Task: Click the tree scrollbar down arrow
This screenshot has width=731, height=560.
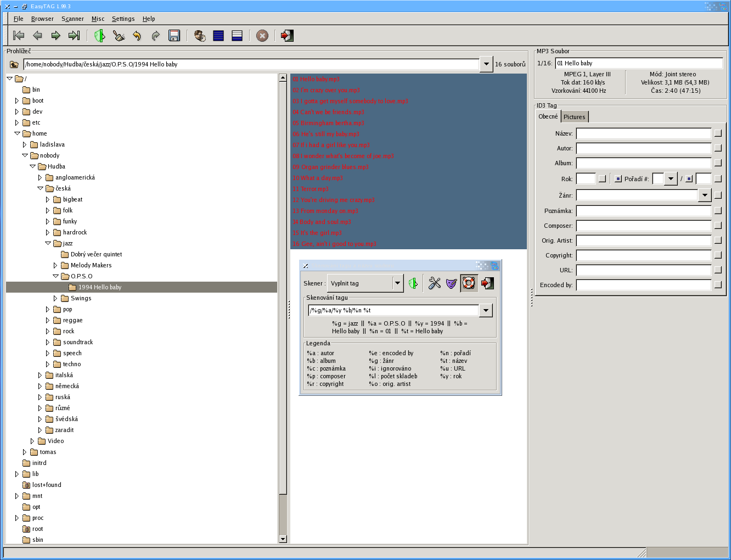Action: pos(283,539)
